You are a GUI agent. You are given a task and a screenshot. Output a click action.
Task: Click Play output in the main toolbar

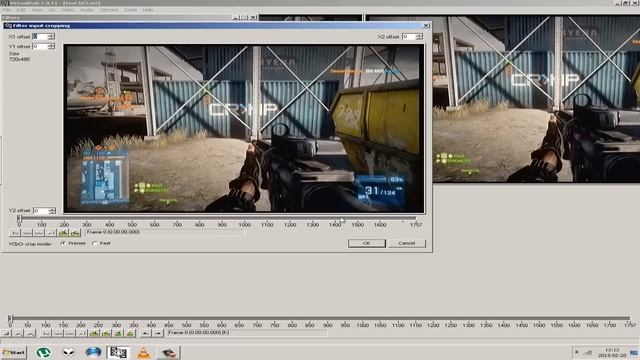(x=30, y=333)
